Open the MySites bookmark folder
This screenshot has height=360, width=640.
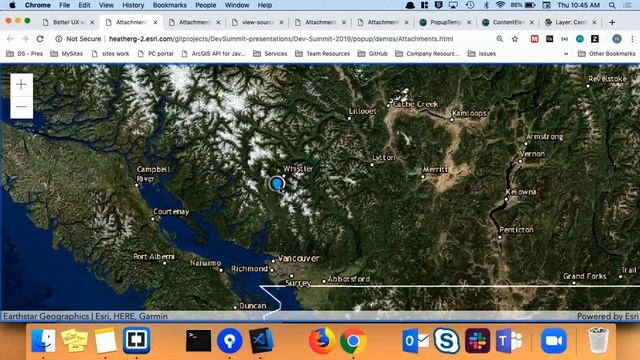[x=67, y=53]
